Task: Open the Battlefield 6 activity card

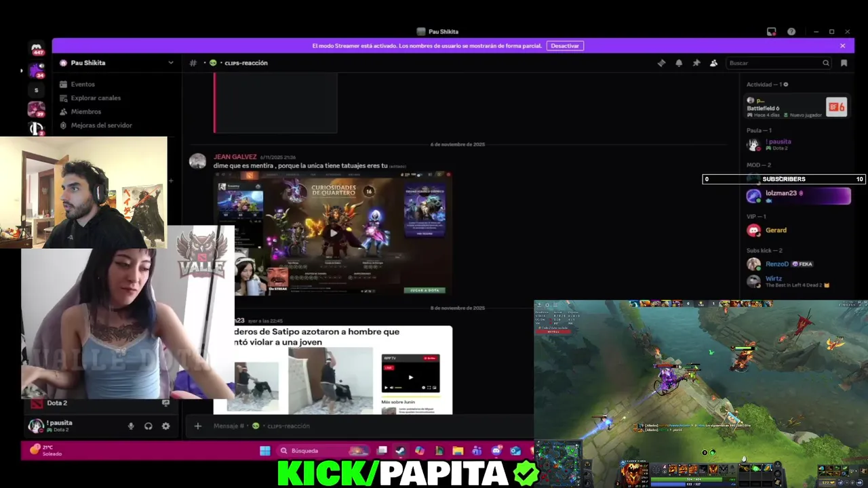Action: (797, 107)
